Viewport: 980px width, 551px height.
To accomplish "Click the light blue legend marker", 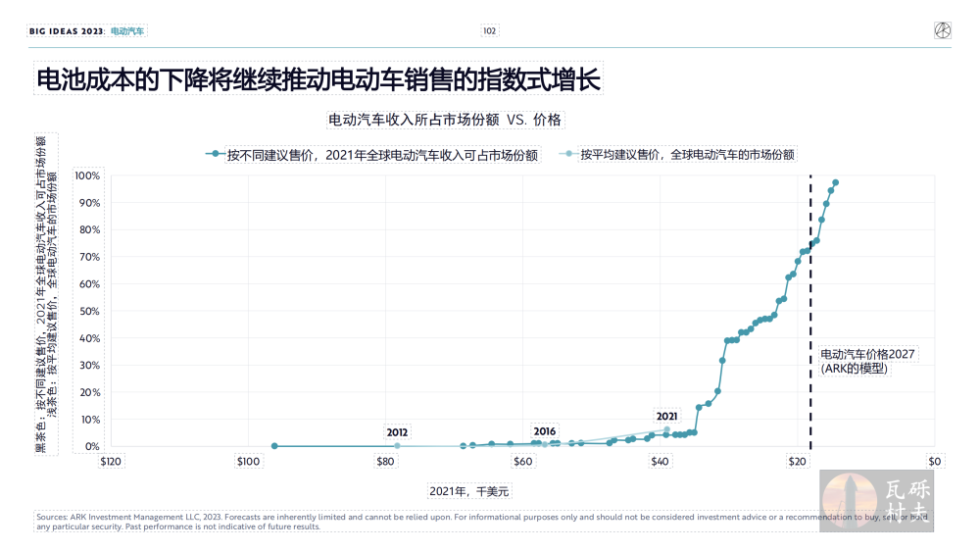I will [568, 154].
